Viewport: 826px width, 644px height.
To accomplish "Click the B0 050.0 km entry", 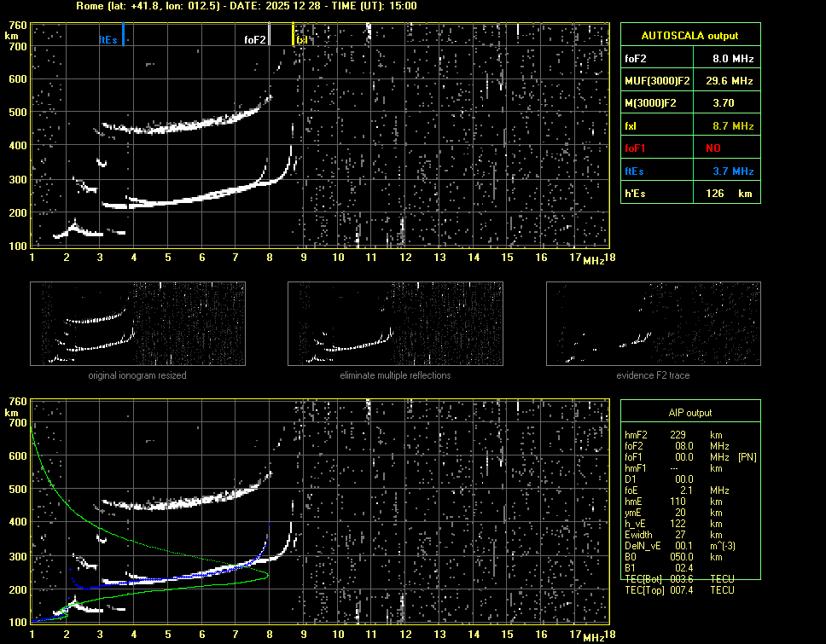I will (674, 557).
